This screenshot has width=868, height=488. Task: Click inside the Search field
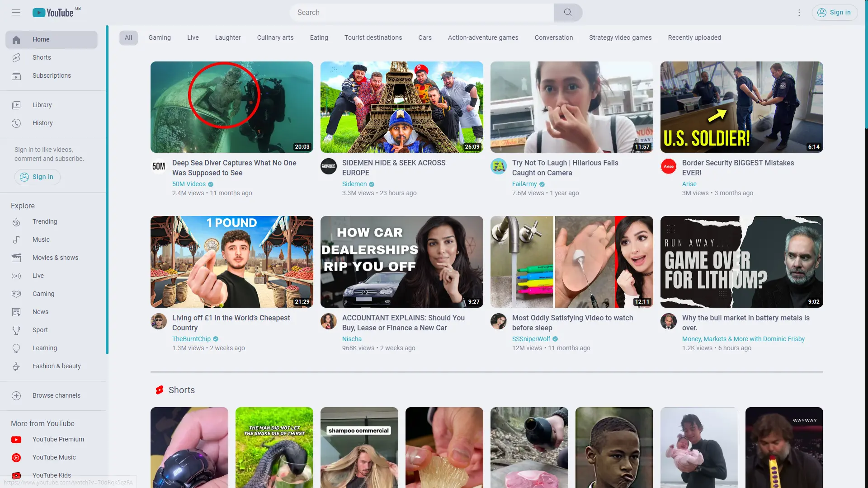tap(420, 13)
